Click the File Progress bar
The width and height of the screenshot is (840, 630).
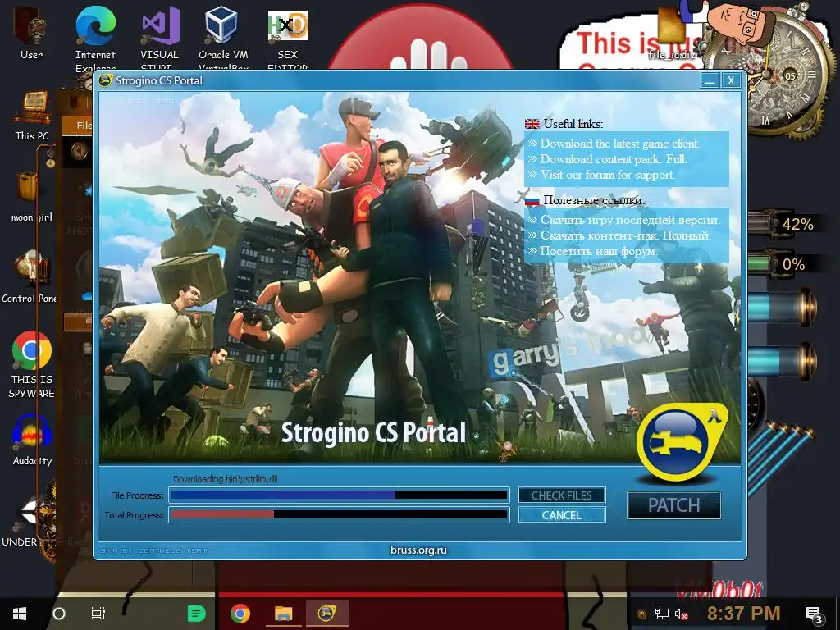tap(339, 495)
